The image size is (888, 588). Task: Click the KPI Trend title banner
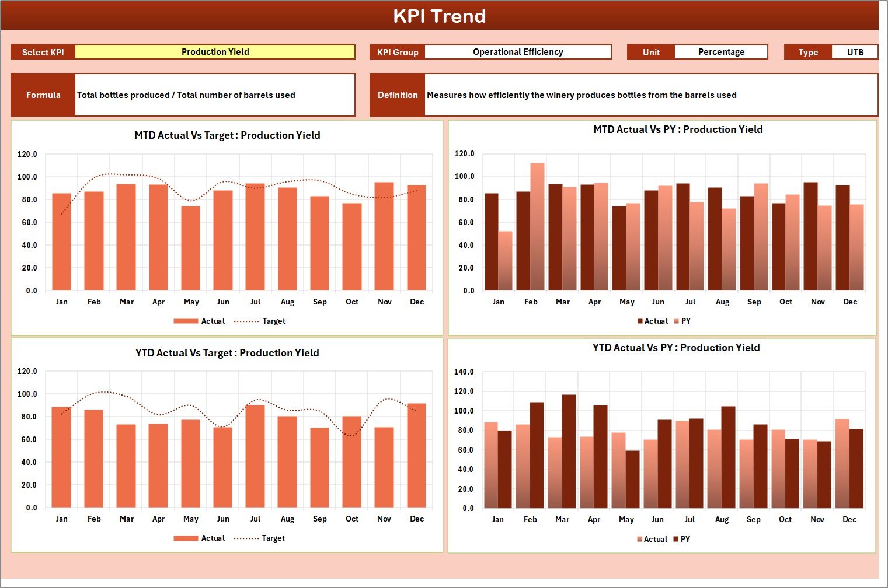pyautogui.click(x=441, y=16)
